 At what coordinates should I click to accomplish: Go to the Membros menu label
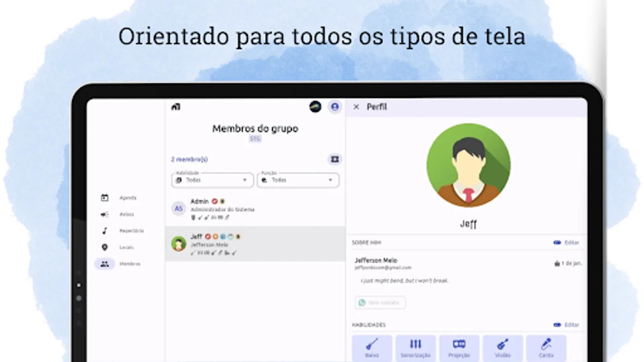point(130,264)
